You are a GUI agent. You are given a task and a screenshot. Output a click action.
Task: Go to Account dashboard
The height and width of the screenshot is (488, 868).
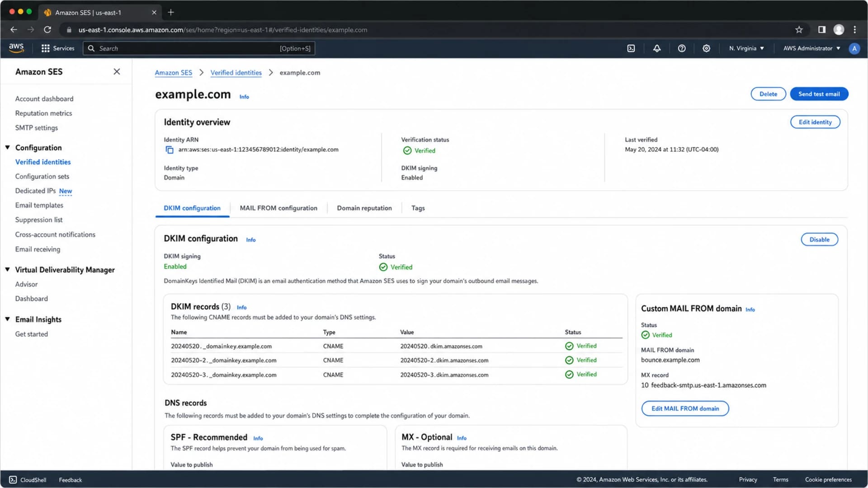click(44, 99)
